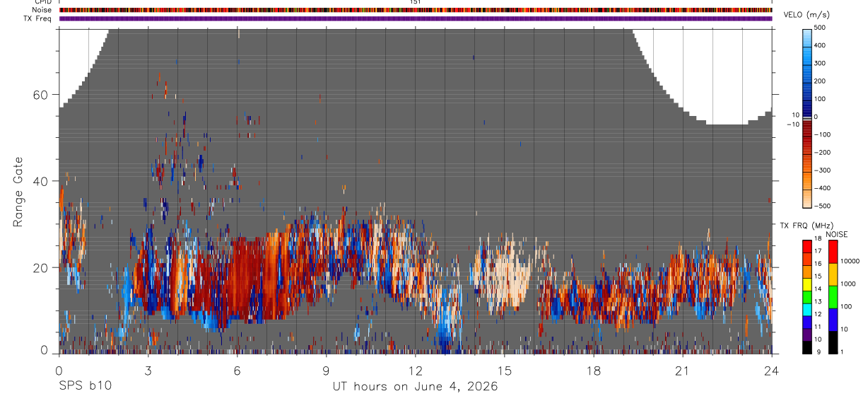Click the '1000' tick on the NOISE legend
The image size is (868, 401).
pyautogui.click(x=849, y=284)
